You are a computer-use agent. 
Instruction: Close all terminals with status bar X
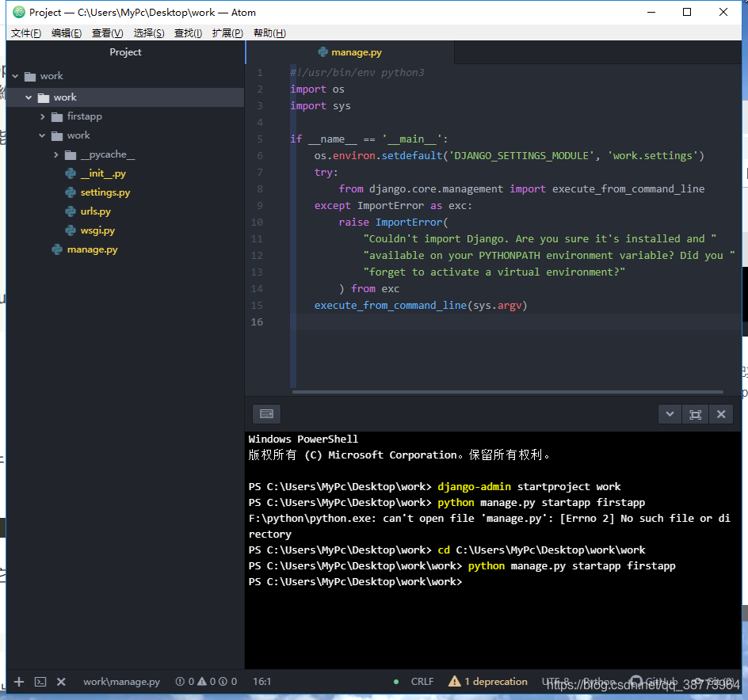[61, 682]
